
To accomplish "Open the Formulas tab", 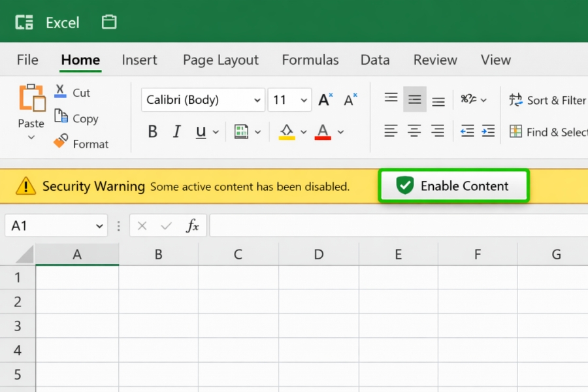I will click(310, 60).
